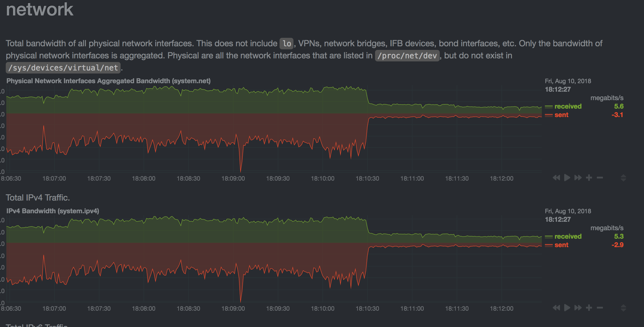Click the /proc/net/dev code label
The height and width of the screenshot is (327, 644).
[407, 56]
